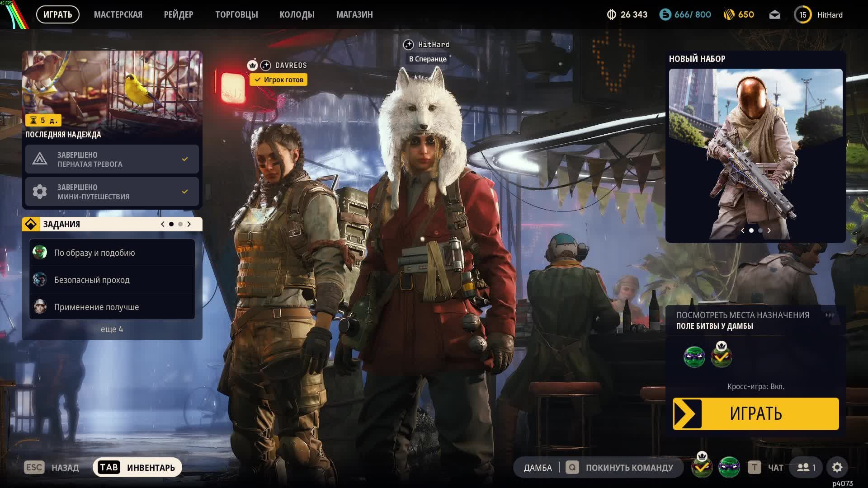Switch to the Мастерская tab

click(x=118, y=14)
